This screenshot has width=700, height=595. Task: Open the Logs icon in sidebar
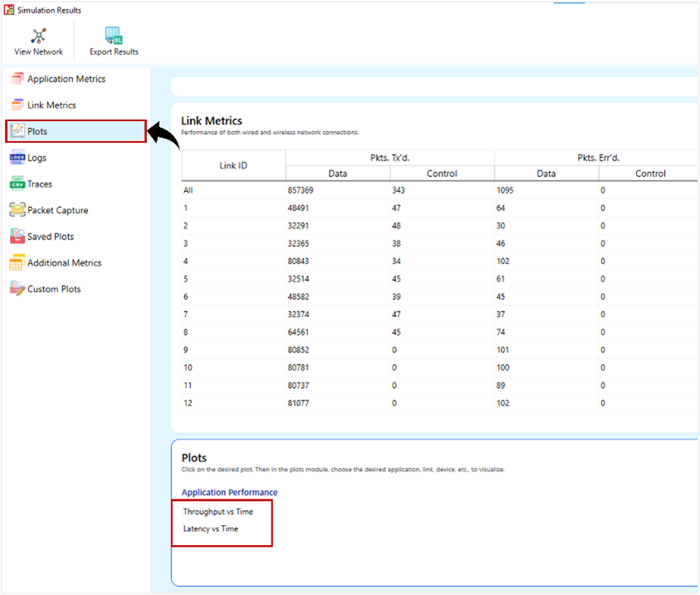(x=17, y=158)
